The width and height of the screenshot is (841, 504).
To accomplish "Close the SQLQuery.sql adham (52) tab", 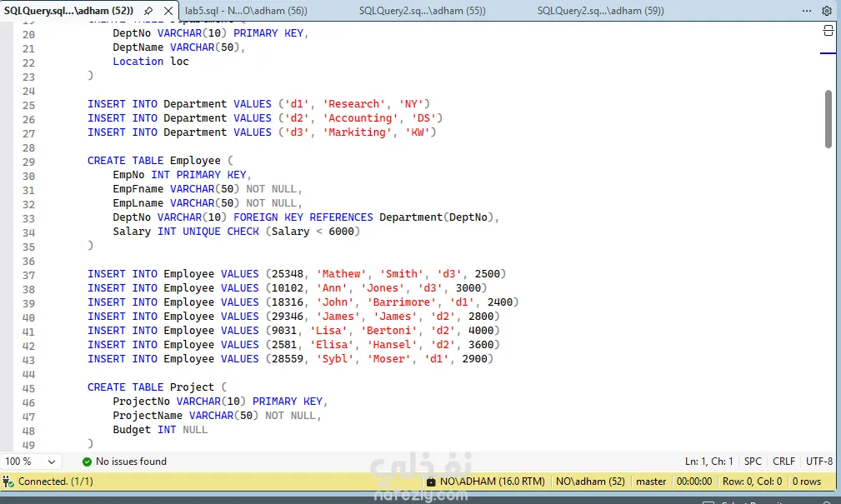I will (168, 11).
